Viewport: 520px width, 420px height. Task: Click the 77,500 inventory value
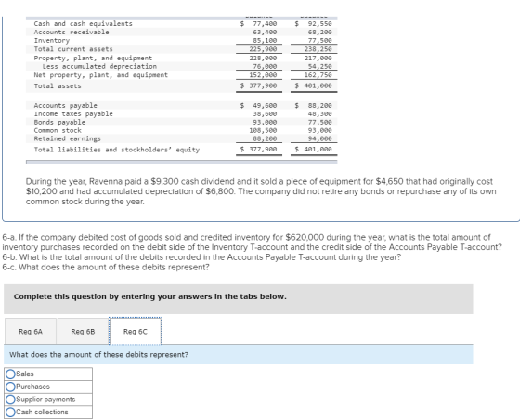tap(319, 41)
